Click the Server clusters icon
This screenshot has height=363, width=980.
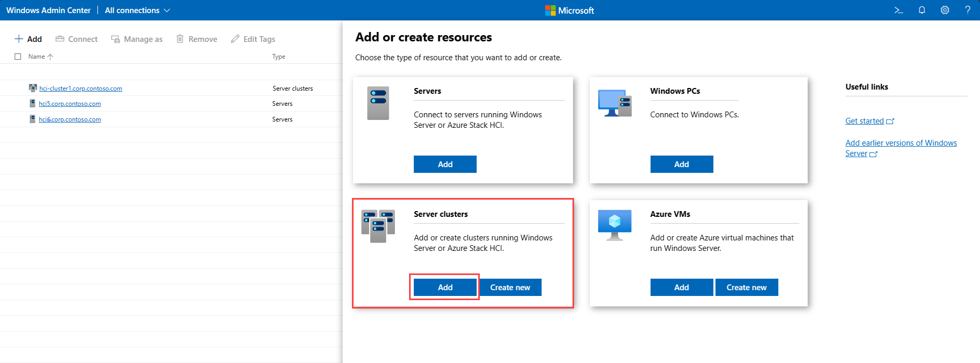click(x=378, y=226)
